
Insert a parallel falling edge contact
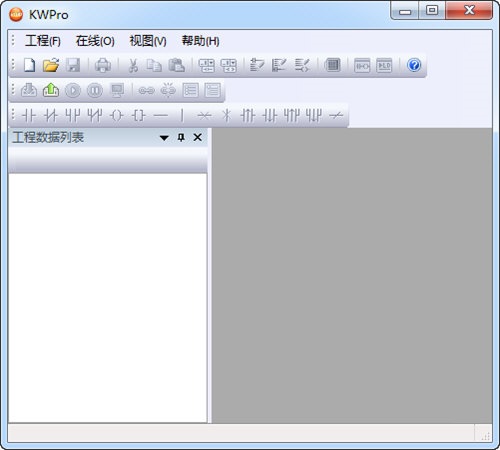tap(314, 115)
